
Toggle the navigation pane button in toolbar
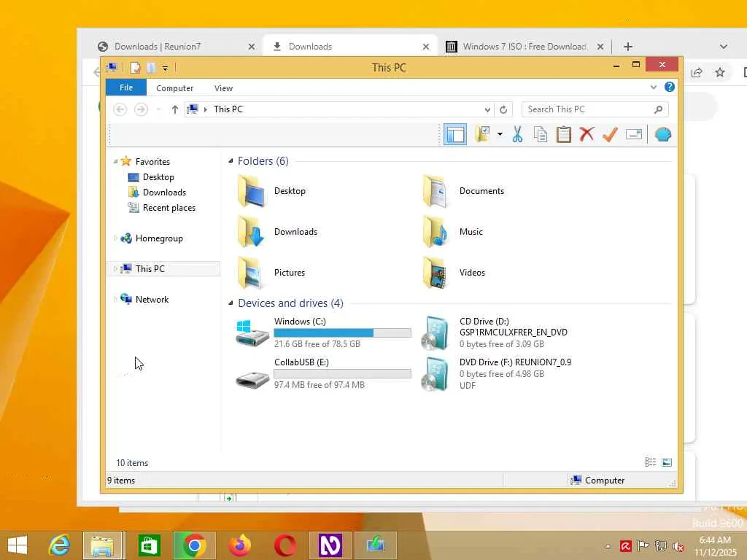point(455,135)
